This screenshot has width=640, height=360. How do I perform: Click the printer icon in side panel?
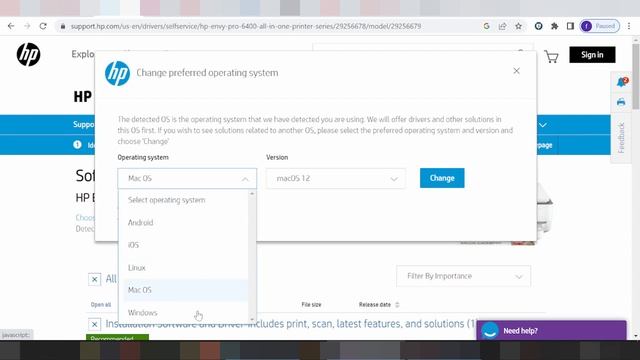click(621, 102)
